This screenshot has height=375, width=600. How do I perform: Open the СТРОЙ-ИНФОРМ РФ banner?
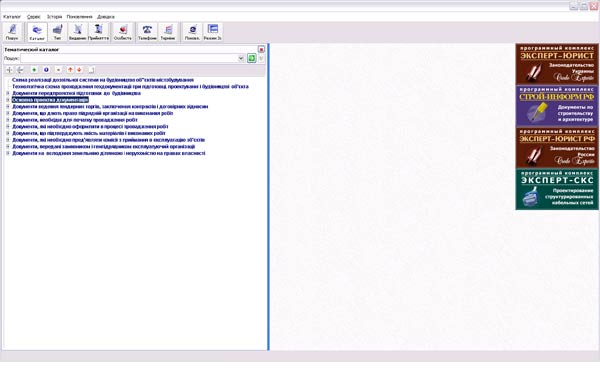557,106
